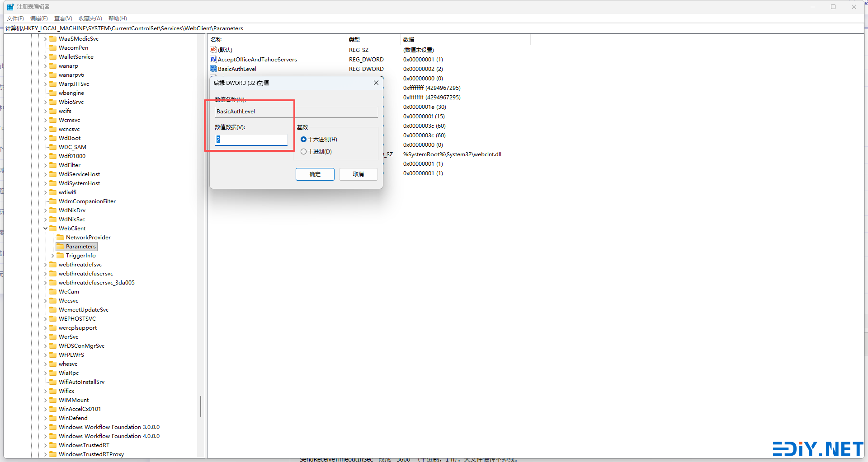868x462 pixels.
Task: Click the 数值数据 value data input field
Action: click(x=251, y=139)
